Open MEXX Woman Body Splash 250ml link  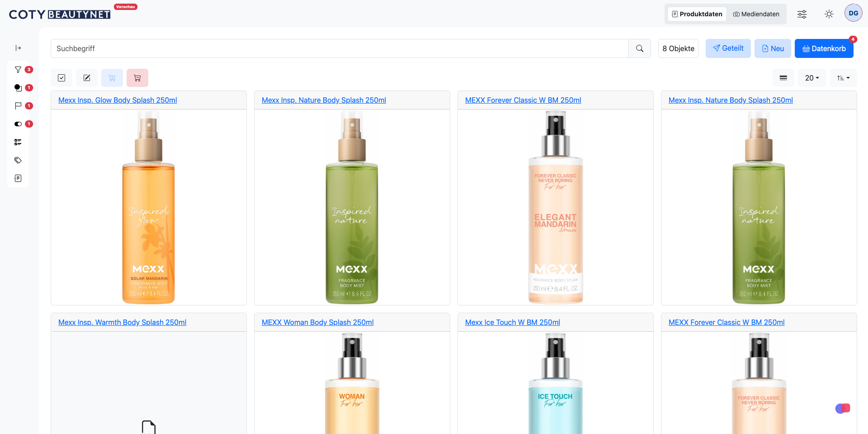317,322
